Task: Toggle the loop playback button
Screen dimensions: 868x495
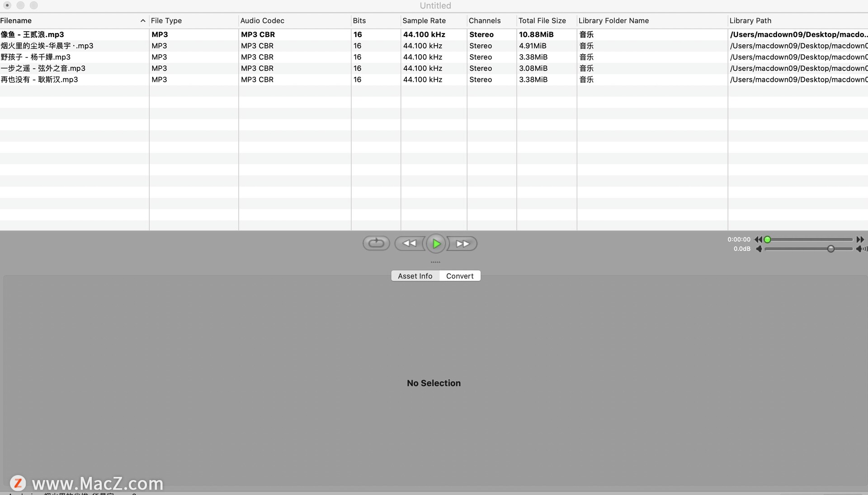Action: click(376, 244)
